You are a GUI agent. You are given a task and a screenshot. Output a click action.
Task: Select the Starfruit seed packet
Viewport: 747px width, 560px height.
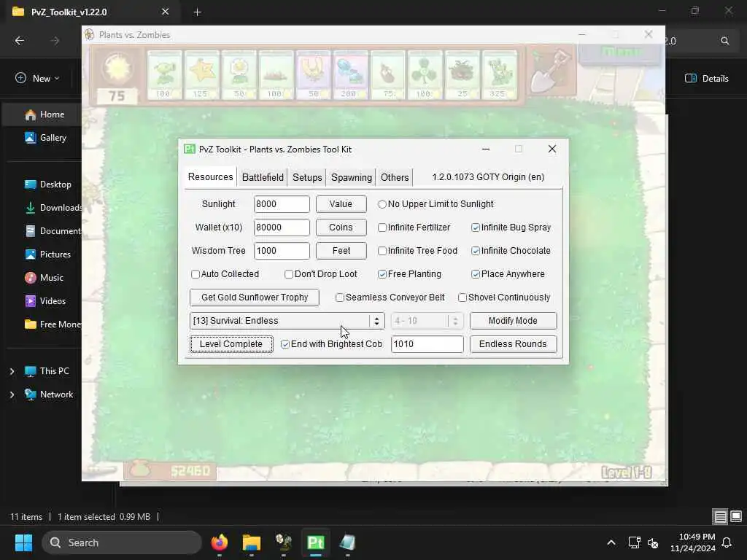click(201, 75)
